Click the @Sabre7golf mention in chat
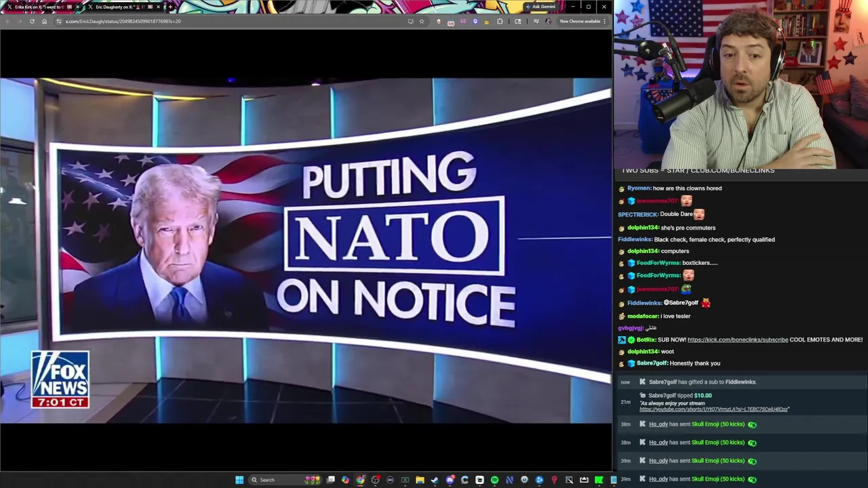 pyautogui.click(x=680, y=303)
